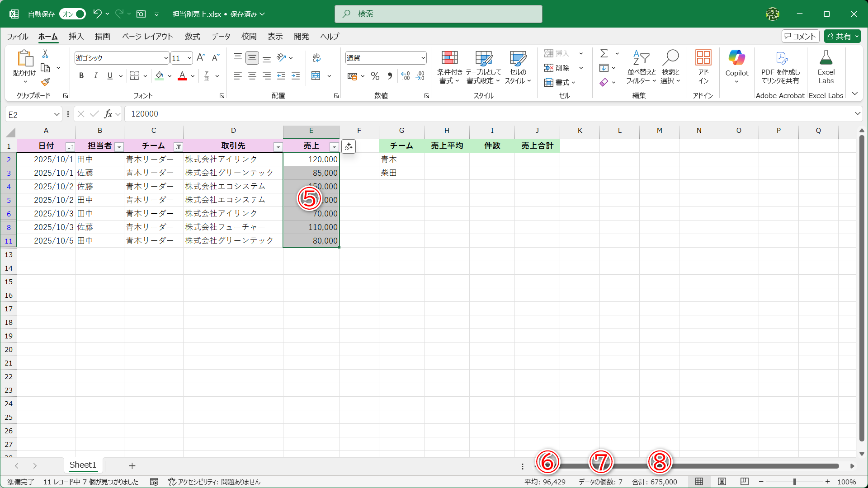Click the コメント comments button
This screenshot has height=488, width=868.
pyautogui.click(x=800, y=36)
